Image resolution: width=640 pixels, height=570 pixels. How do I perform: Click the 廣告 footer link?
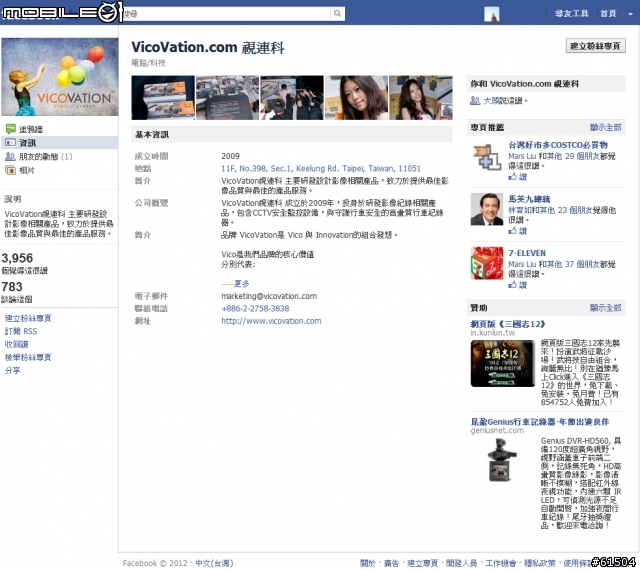(391, 563)
